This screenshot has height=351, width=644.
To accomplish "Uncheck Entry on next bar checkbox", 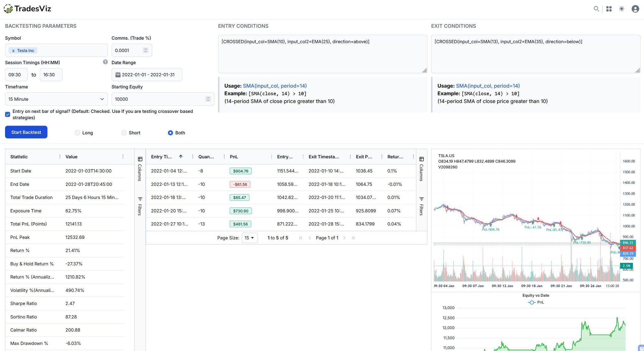I will (x=8, y=114).
